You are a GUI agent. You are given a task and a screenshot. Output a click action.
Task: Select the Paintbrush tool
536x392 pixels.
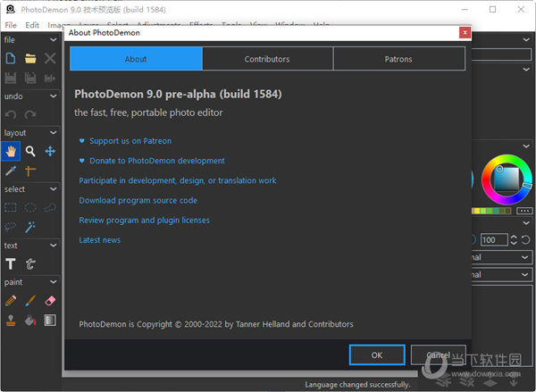tap(30, 301)
